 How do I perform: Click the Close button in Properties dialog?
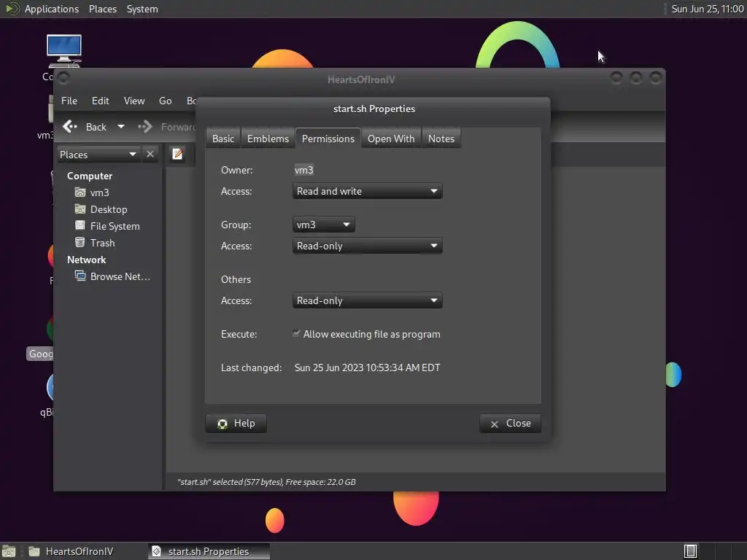tap(510, 424)
